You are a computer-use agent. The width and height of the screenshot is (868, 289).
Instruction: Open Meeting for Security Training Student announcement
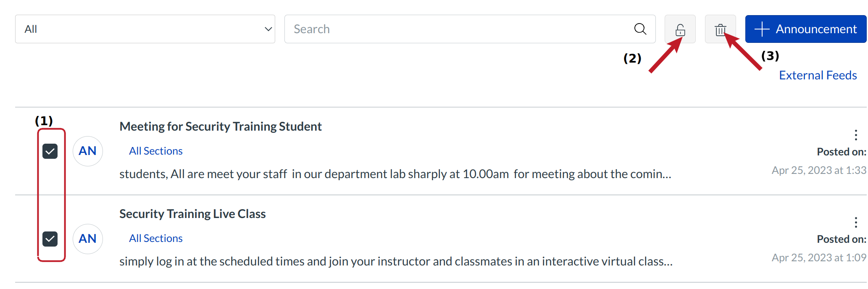tap(221, 126)
